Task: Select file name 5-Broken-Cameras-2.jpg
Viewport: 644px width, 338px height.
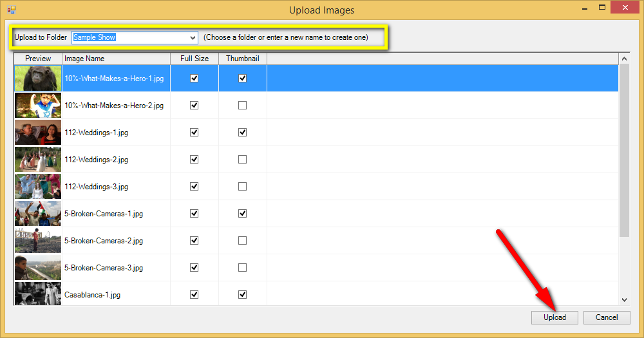Action: click(104, 241)
